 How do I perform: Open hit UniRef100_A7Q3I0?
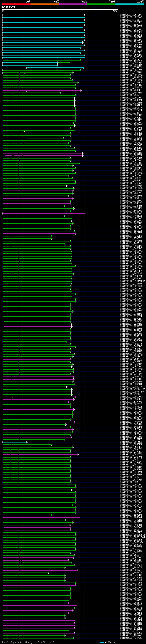click(131, 20)
